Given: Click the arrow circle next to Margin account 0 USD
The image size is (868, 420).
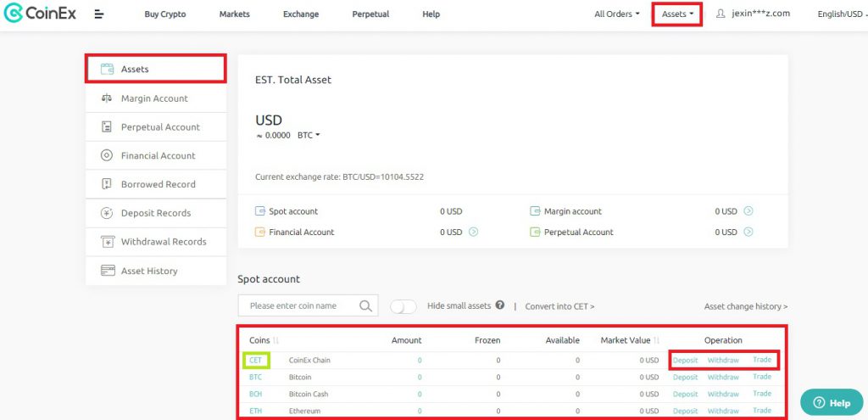Looking at the screenshot, I should [x=748, y=211].
